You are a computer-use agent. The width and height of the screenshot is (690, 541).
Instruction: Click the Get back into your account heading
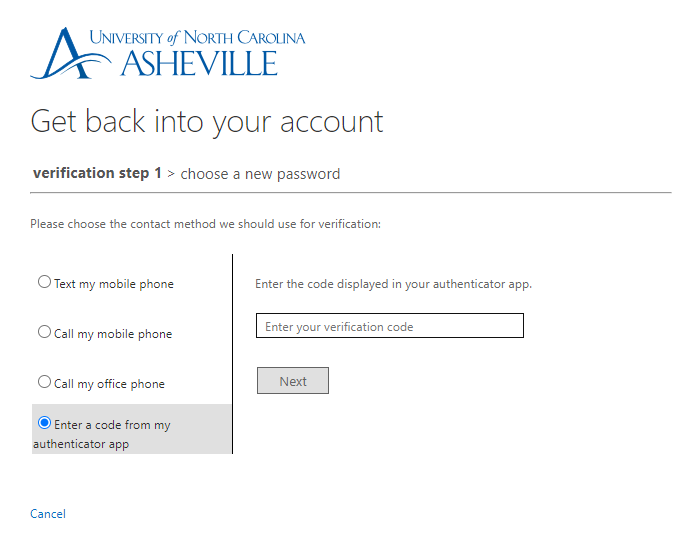207,121
